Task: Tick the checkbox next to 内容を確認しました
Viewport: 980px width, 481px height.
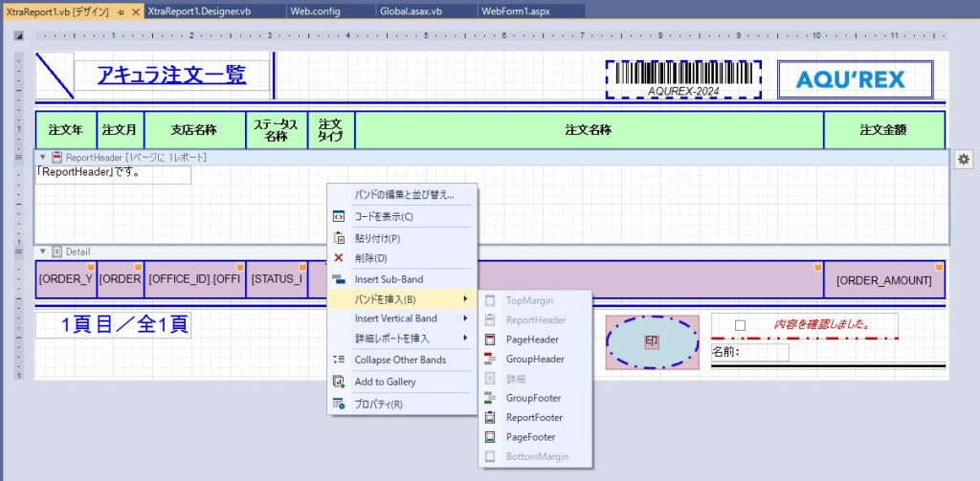Action: (740, 325)
